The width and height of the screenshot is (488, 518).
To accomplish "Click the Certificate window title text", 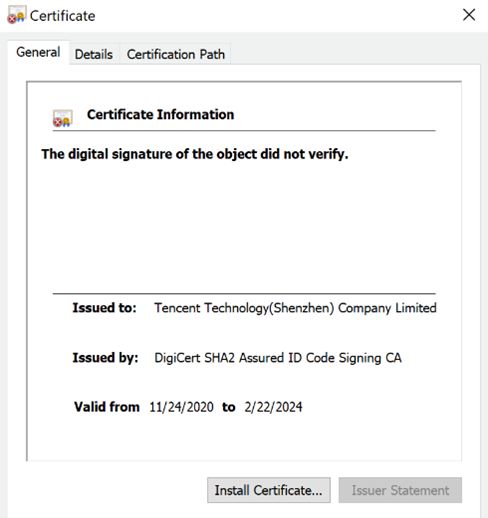I will click(x=62, y=16).
